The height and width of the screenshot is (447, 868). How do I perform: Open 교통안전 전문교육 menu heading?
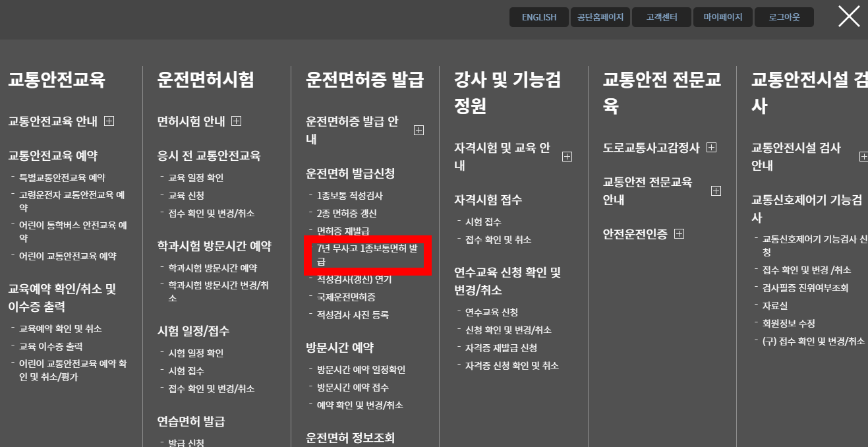[662, 92]
